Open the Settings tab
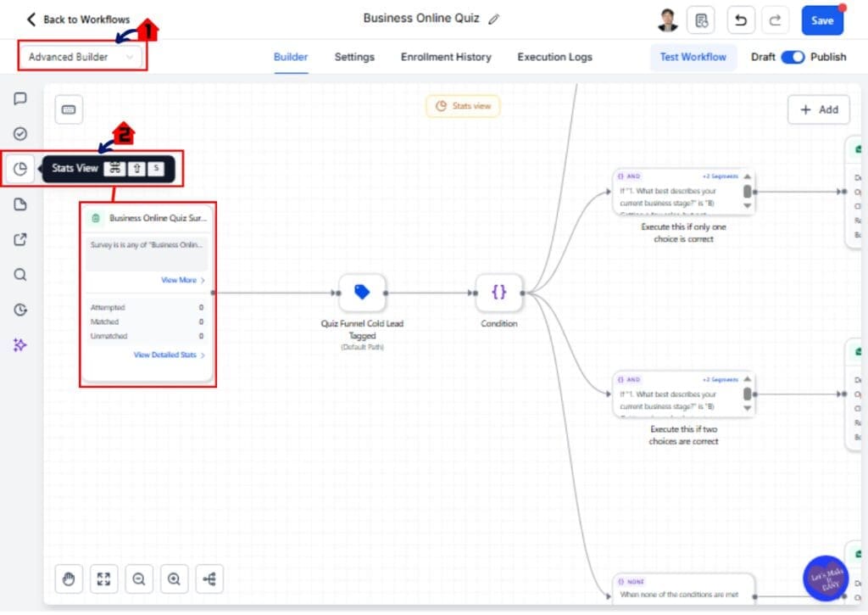 coord(354,57)
